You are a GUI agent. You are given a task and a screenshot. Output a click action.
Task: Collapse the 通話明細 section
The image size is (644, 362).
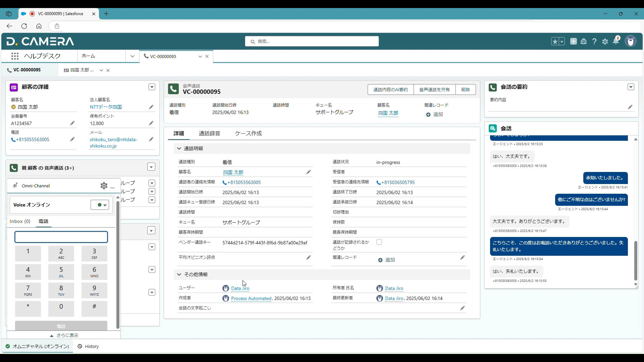pos(179,148)
